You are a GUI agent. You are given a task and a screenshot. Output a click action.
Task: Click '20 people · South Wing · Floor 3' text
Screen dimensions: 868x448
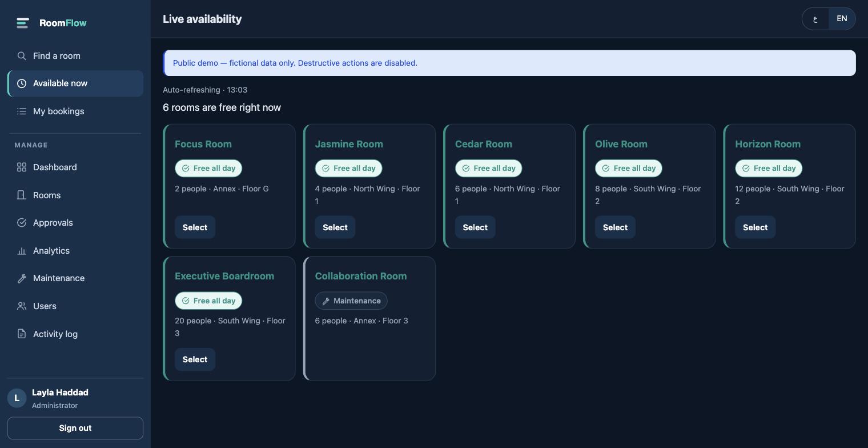(230, 327)
